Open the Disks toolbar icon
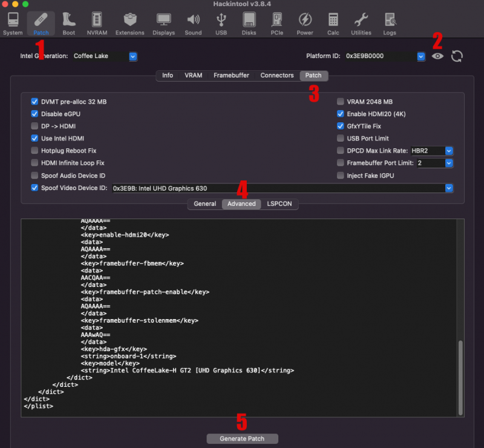484x448 pixels. 249,24
